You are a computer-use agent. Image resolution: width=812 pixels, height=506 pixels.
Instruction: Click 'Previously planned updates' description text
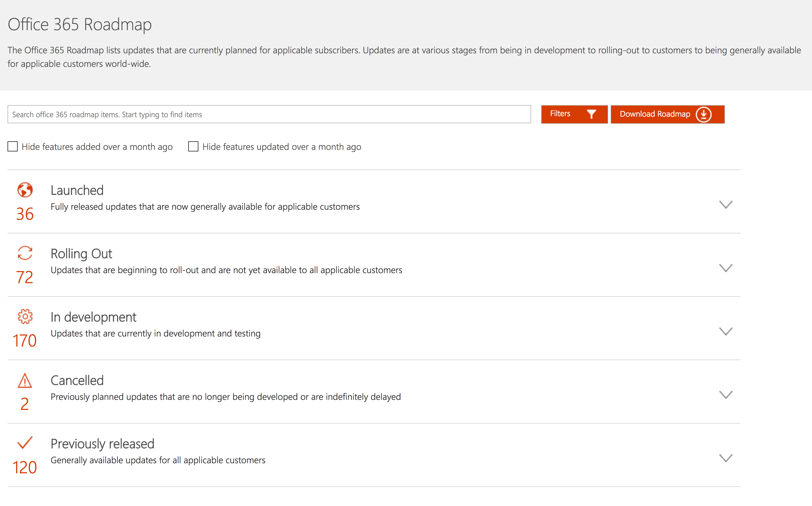click(226, 397)
